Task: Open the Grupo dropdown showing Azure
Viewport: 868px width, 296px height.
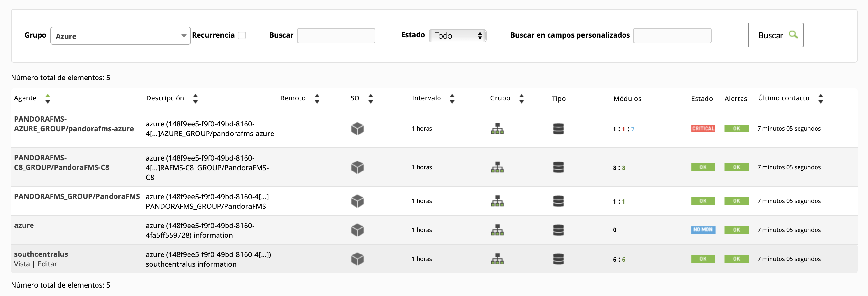Action: [120, 36]
